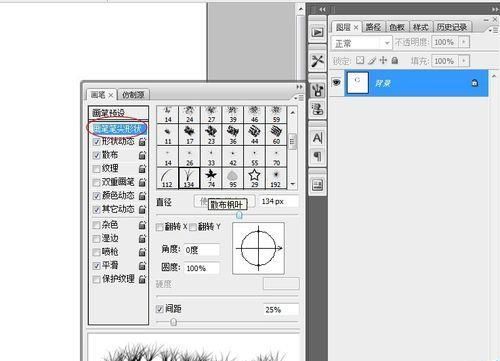This screenshot has width=500, height=361.
Task: Open the Character panel A icon
Action: click(x=317, y=137)
